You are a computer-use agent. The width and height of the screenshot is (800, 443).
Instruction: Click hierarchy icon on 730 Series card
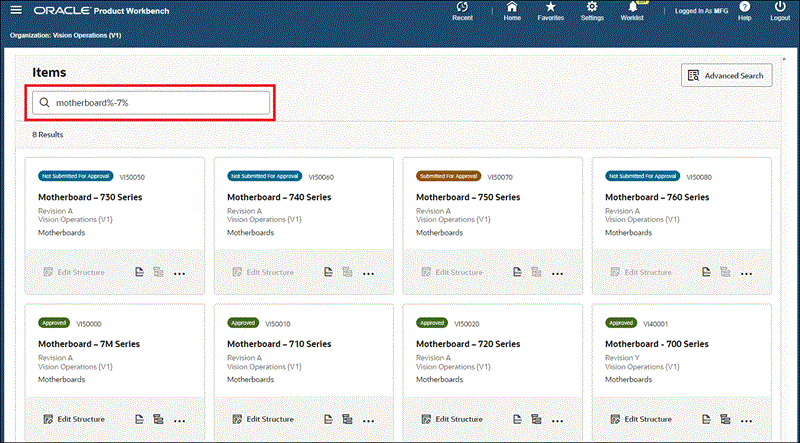pos(159,272)
